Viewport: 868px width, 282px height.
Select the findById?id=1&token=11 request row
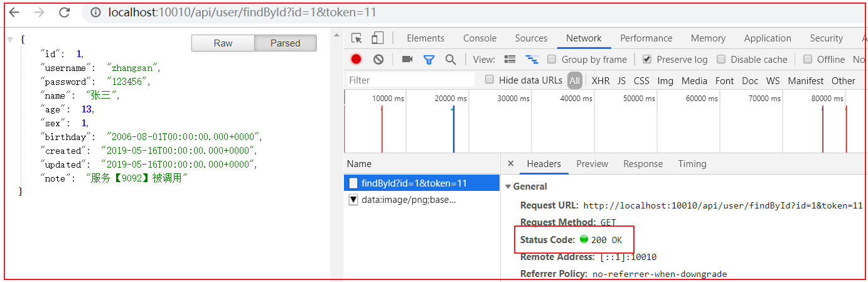click(422, 183)
